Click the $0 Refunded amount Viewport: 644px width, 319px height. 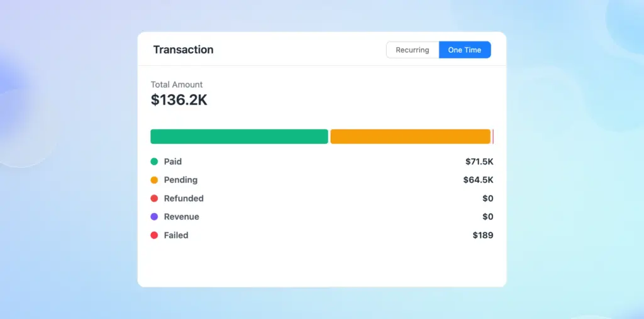[x=488, y=198]
